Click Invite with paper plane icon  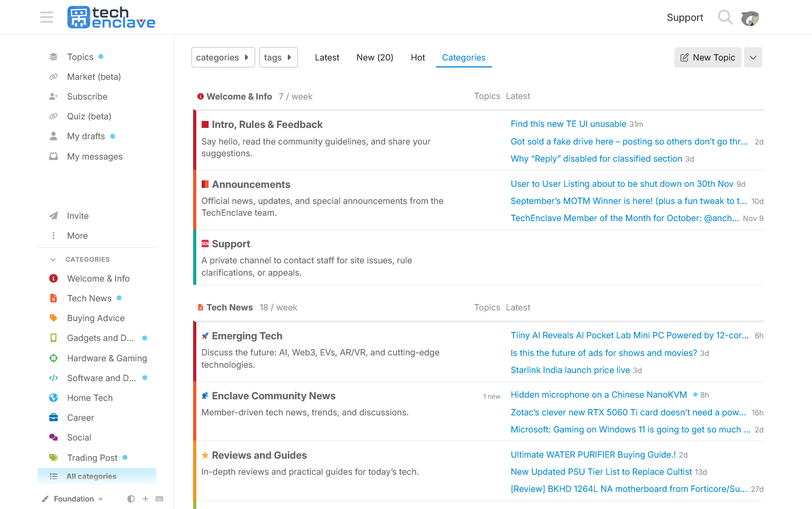tap(78, 216)
